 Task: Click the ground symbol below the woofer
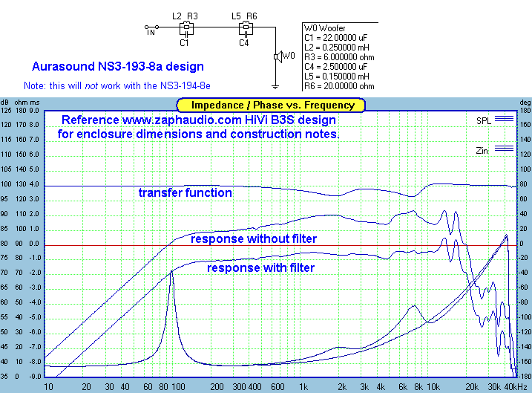[x=275, y=87]
